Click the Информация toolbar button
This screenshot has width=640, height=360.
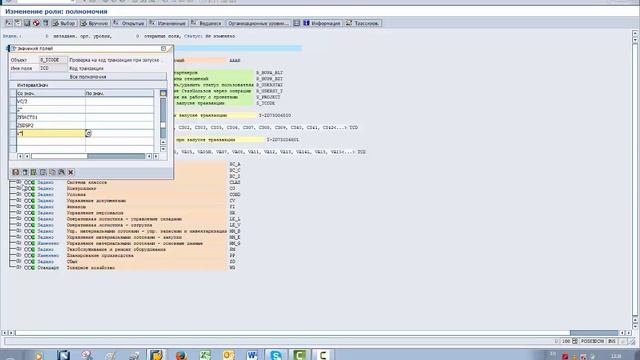[322, 23]
